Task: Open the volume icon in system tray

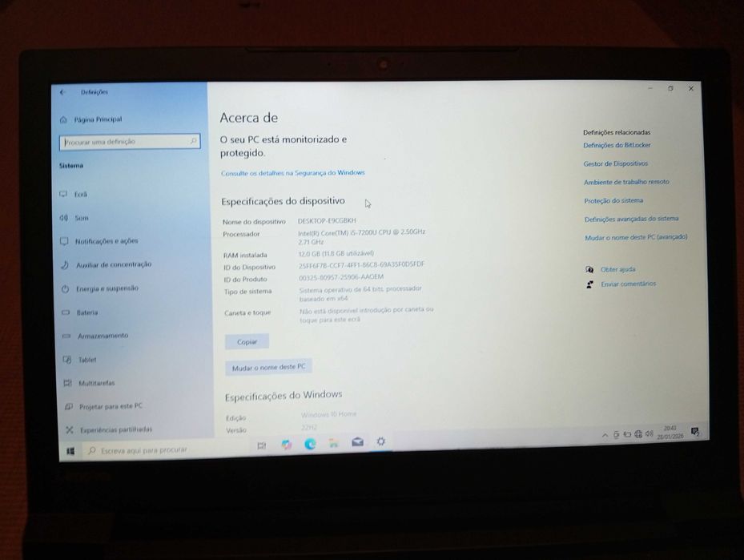Action: pyautogui.click(x=649, y=433)
